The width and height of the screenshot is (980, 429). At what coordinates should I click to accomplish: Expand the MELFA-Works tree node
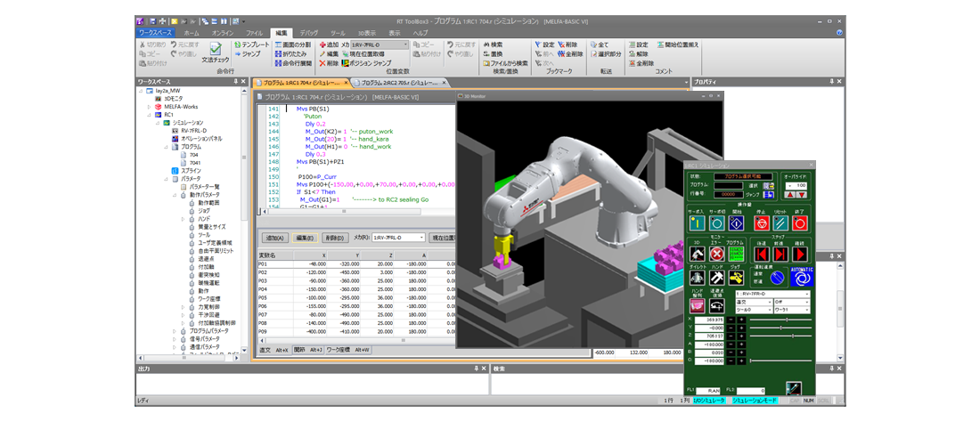pos(148,106)
